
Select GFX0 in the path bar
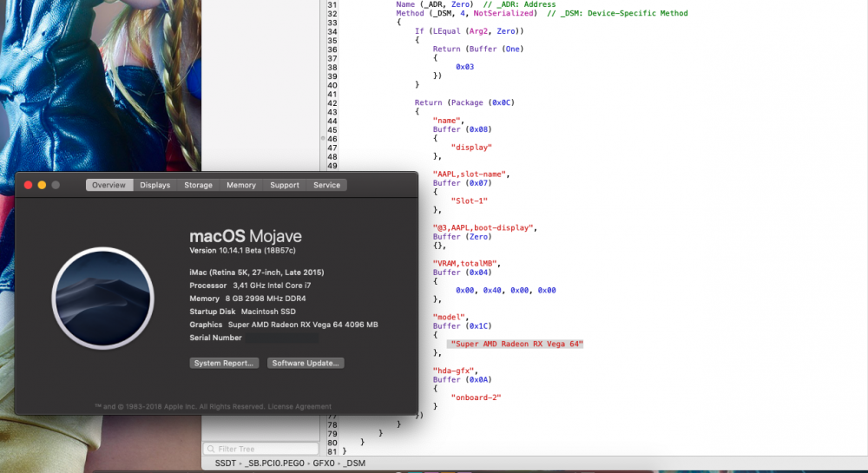324,463
